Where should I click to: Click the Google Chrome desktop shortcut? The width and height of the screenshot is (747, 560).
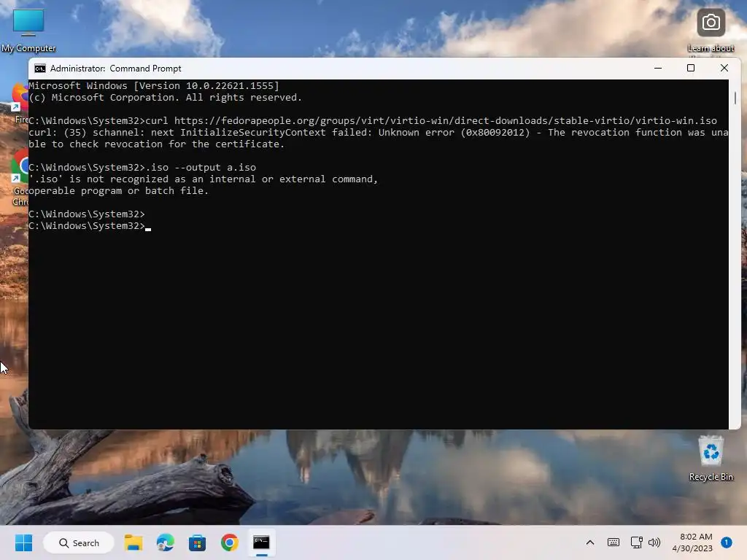[20, 179]
